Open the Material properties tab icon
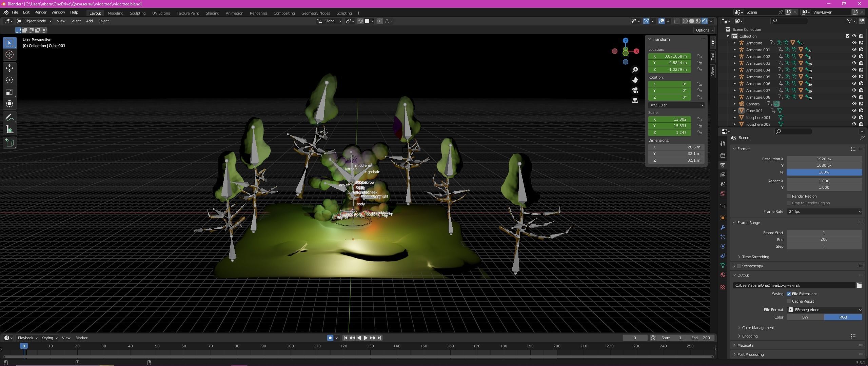The width and height of the screenshot is (868, 366). (723, 275)
